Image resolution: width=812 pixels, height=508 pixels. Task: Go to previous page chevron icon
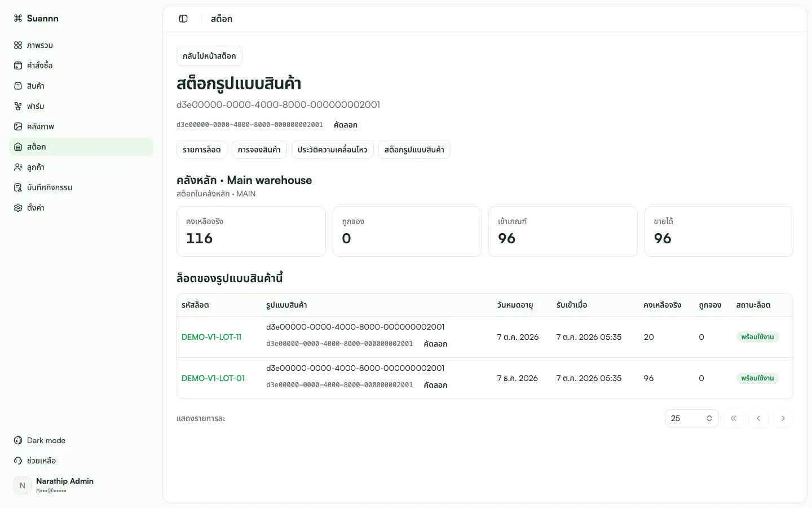(x=758, y=418)
